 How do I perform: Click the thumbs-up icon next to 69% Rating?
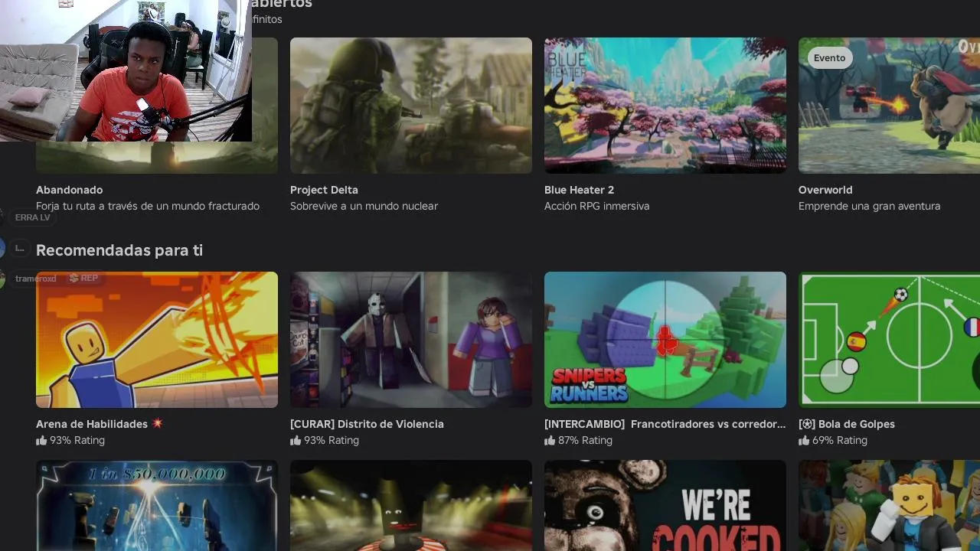pos(804,441)
